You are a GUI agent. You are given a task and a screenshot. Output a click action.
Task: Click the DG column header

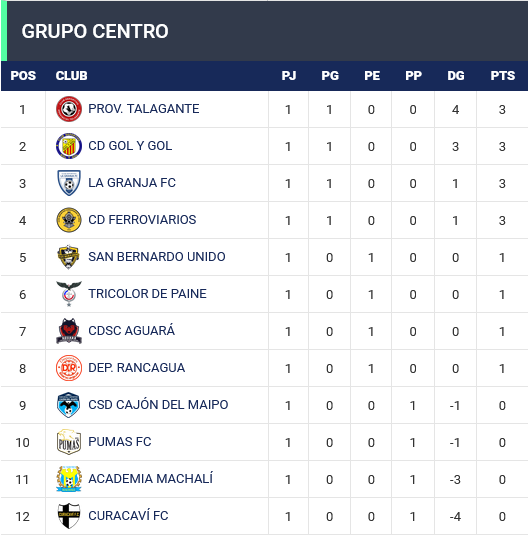(456, 76)
